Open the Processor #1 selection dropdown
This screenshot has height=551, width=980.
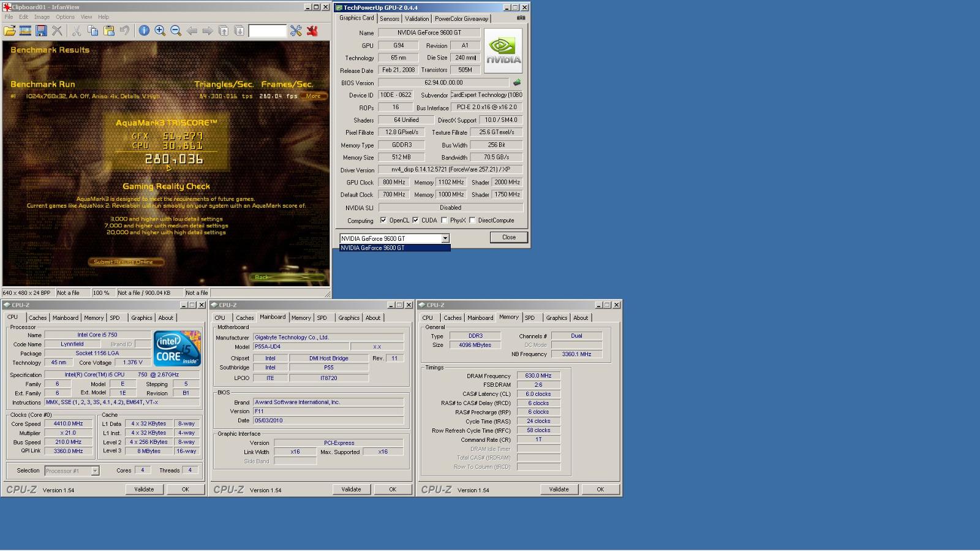pos(95,471)
